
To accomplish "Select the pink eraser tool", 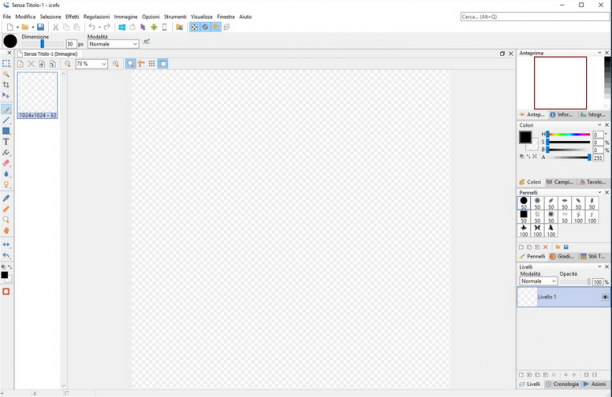I will click(6, 163).
